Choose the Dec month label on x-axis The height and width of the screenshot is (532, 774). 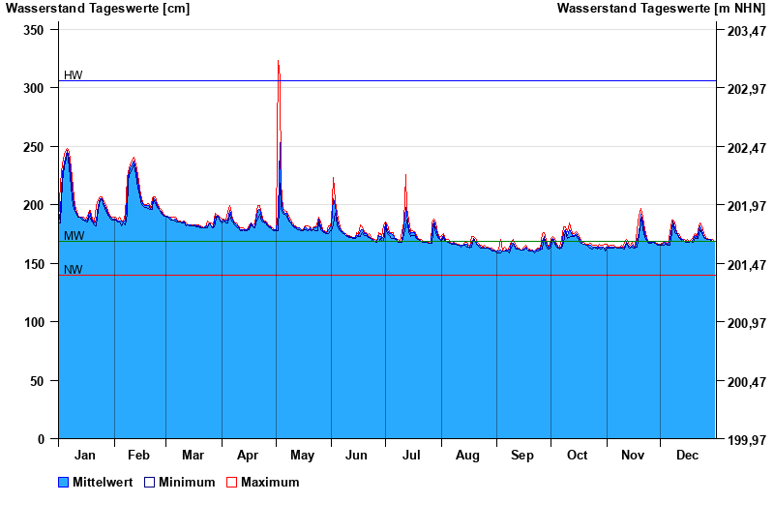point(687,456)
